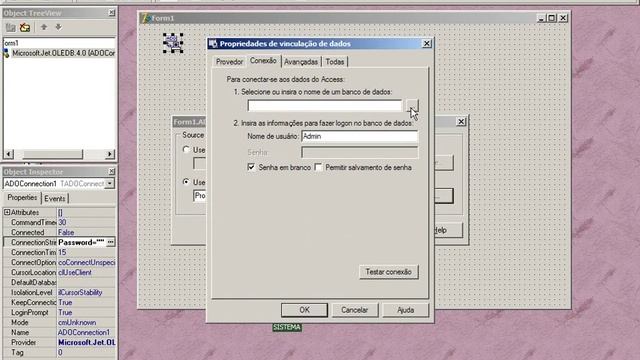Click the Provider value Microsoft.Jet.OL
This screenshot has width=640, height=360.
(x=86, y=342)
